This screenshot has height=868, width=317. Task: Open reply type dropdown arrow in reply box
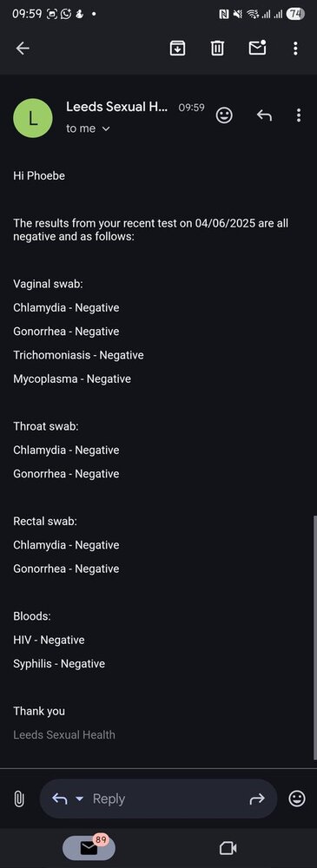pos(79,799)
